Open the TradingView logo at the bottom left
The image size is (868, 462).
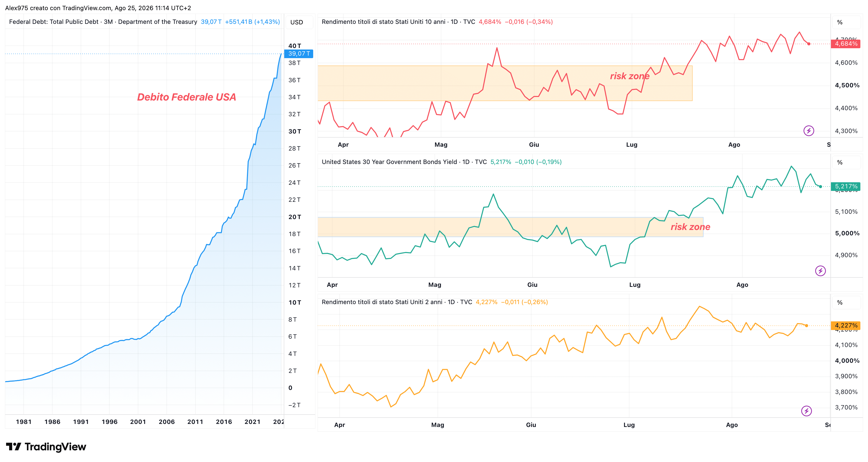click(46, 447)
